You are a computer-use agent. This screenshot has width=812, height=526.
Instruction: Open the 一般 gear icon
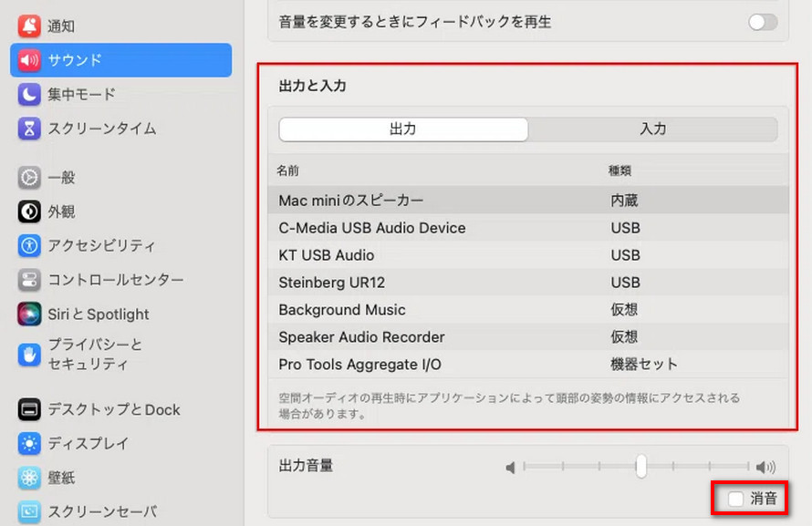pyautogui.click(x=29, y=178)
